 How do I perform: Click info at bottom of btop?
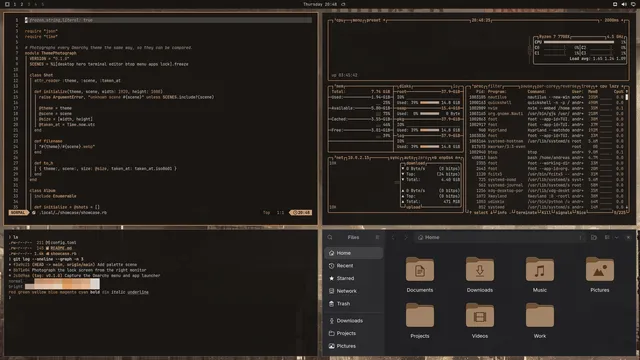tap(502, 213)
